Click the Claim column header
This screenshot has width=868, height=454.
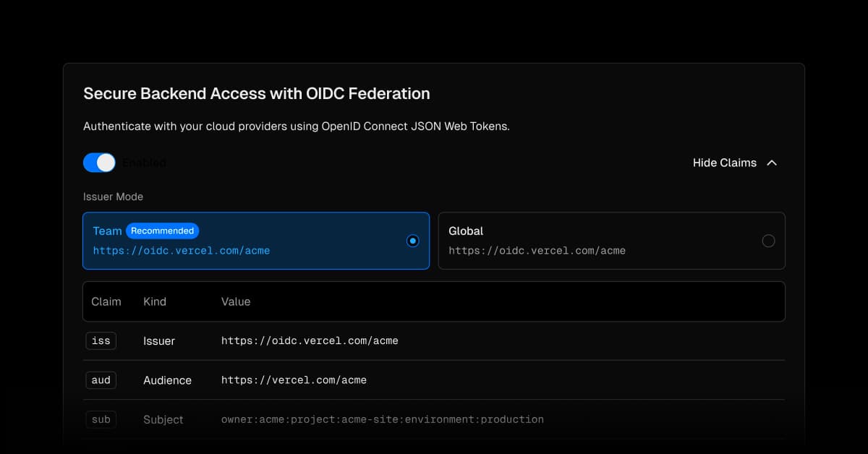(x=106, y=301)
